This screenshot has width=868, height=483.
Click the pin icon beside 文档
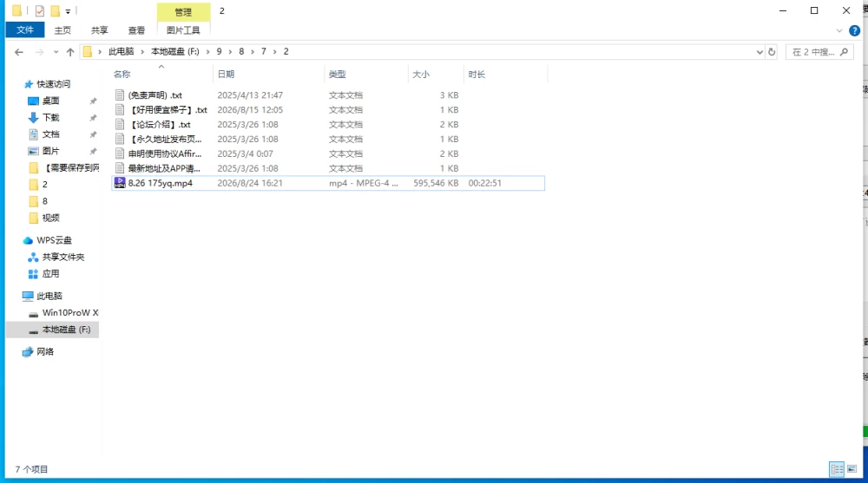click(x=93, y=134)
